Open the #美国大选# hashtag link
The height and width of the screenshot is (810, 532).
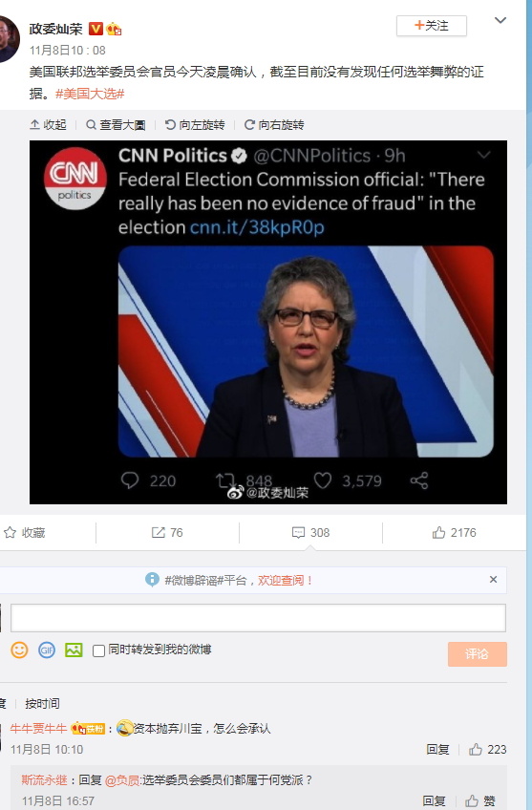pos(90,94)
